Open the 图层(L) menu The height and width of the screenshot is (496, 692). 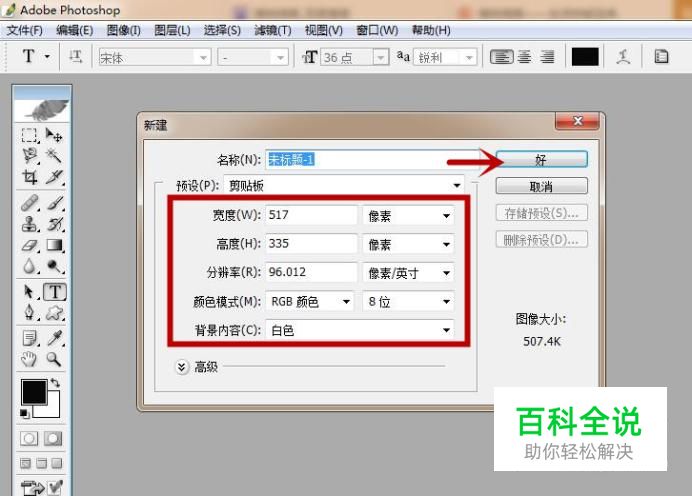click(x=172, y=30)
